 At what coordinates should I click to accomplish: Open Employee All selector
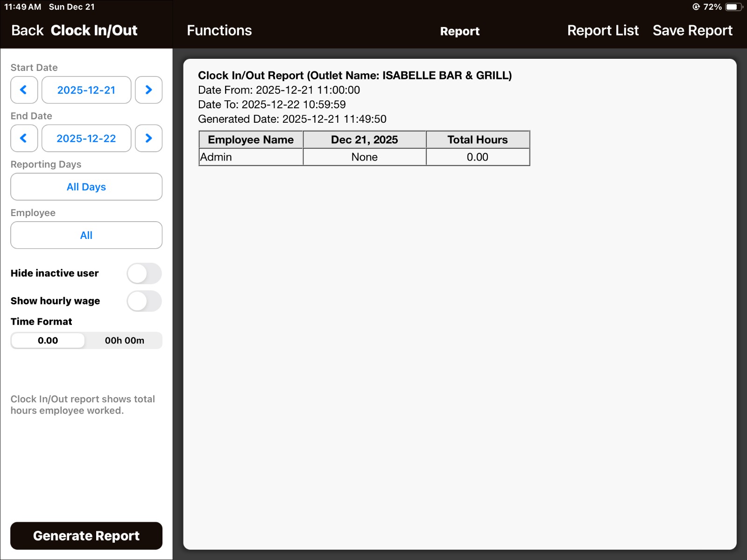(x=86, y=235)
